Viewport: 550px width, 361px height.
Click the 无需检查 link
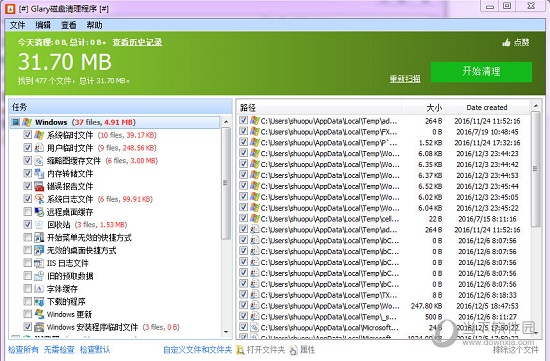point(59,350)
